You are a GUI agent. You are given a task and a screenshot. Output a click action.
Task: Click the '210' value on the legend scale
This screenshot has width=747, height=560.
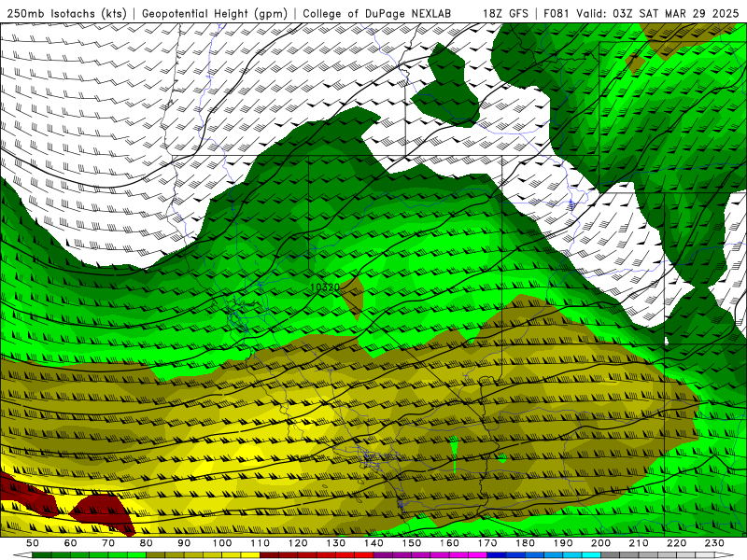(x=639, y=543)
